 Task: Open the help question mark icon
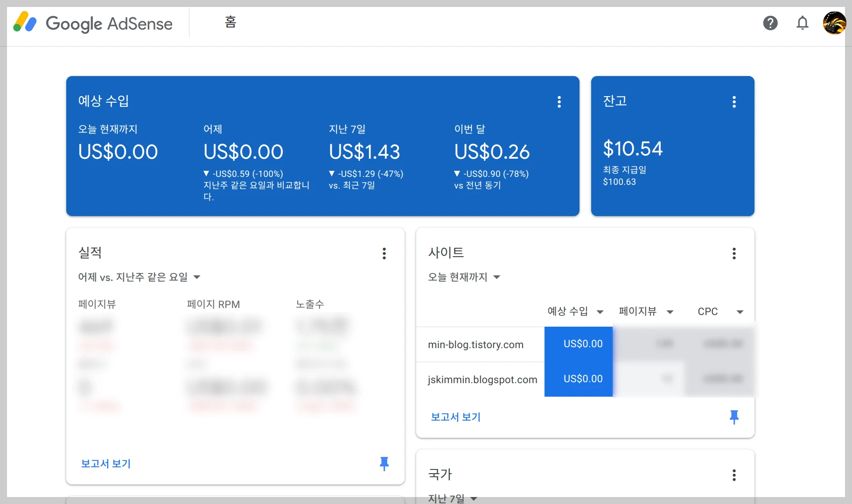[x=770, y=23]
